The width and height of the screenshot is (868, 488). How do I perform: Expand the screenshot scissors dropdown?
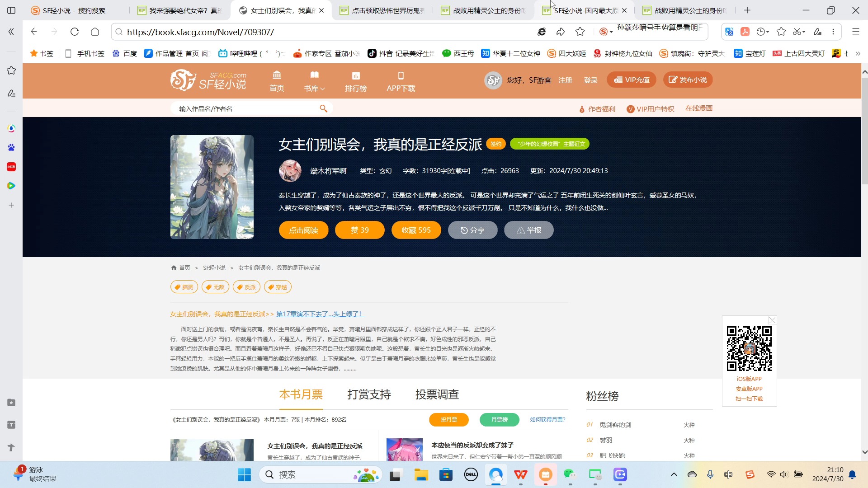(x=804, y=32)
